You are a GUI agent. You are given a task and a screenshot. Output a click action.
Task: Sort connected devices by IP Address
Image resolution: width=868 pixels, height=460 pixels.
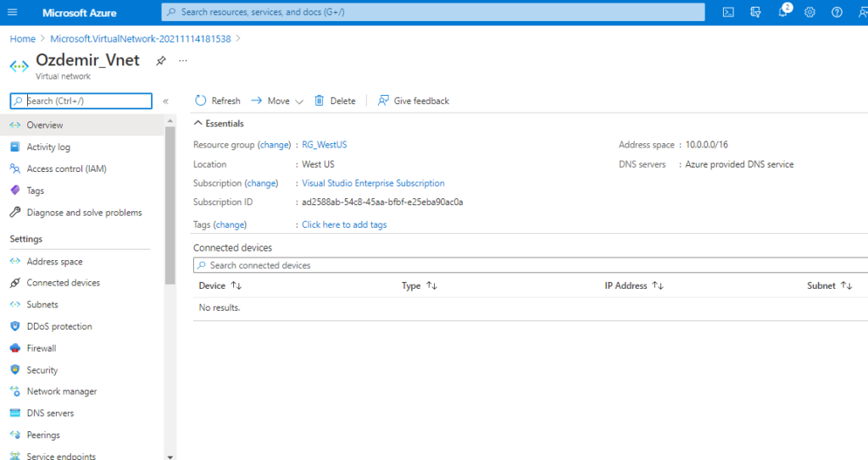634,285
